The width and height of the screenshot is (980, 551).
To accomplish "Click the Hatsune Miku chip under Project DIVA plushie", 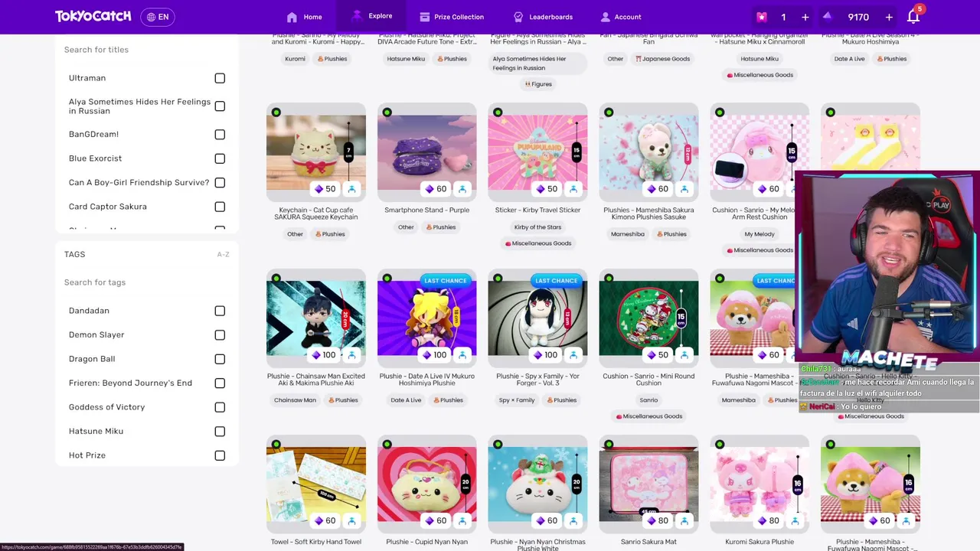I will (406, 59).
